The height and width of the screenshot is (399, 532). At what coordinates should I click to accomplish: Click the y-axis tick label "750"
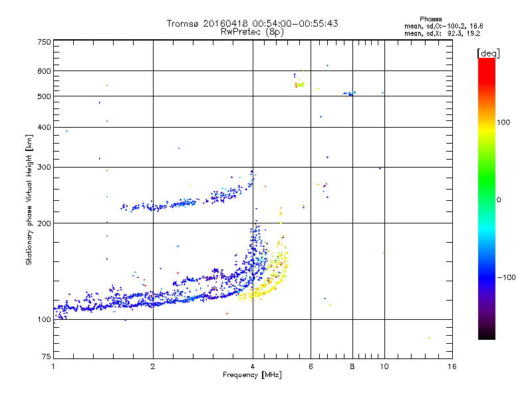click(x=44, y=42)
